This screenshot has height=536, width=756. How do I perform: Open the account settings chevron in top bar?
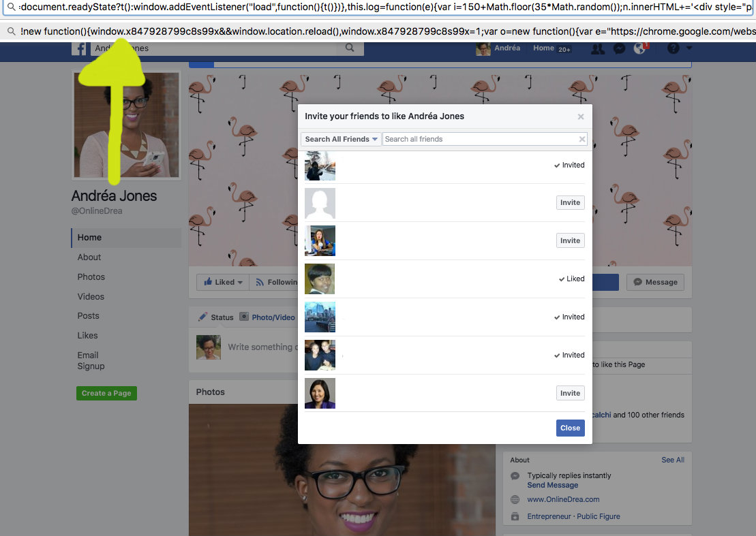pyautogui.click(x=689, y=49)
